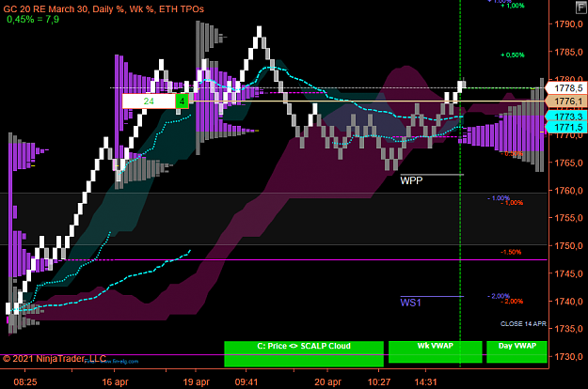Viewport: 588px width, 389px height.
Task: Click the 09:41 time label
Action: [x=246, y=382]
